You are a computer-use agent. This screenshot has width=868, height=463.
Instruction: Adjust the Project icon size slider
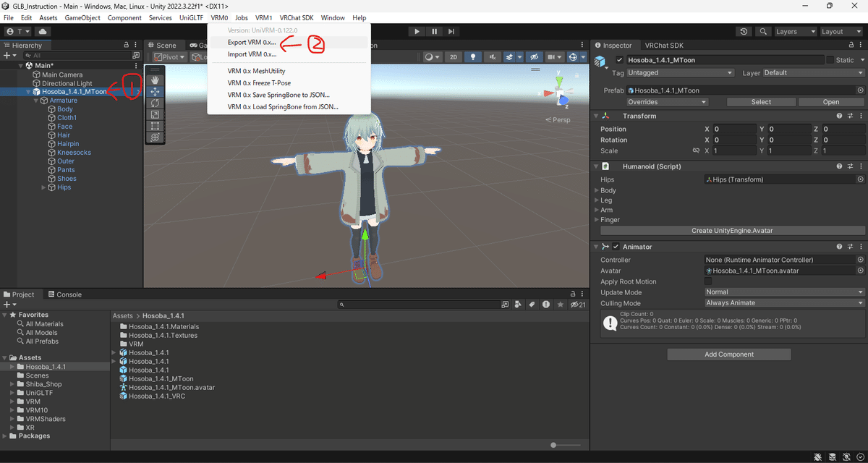click(566, 445)
